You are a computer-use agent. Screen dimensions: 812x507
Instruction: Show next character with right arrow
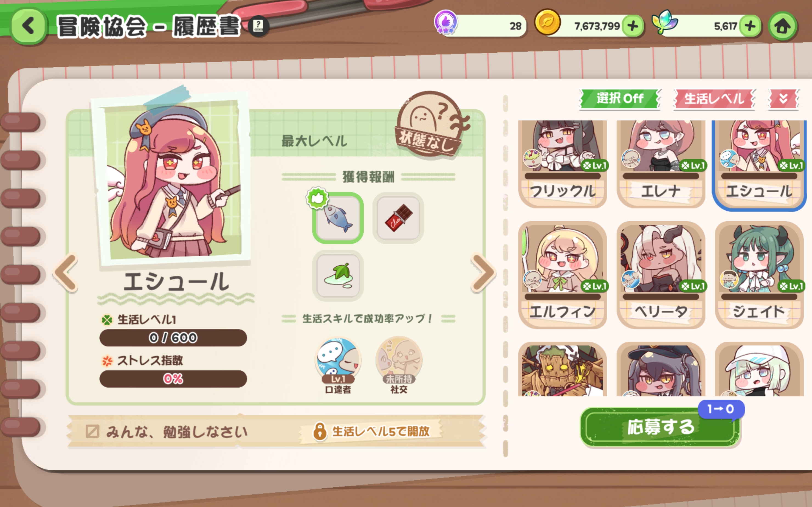coord(483,272)
